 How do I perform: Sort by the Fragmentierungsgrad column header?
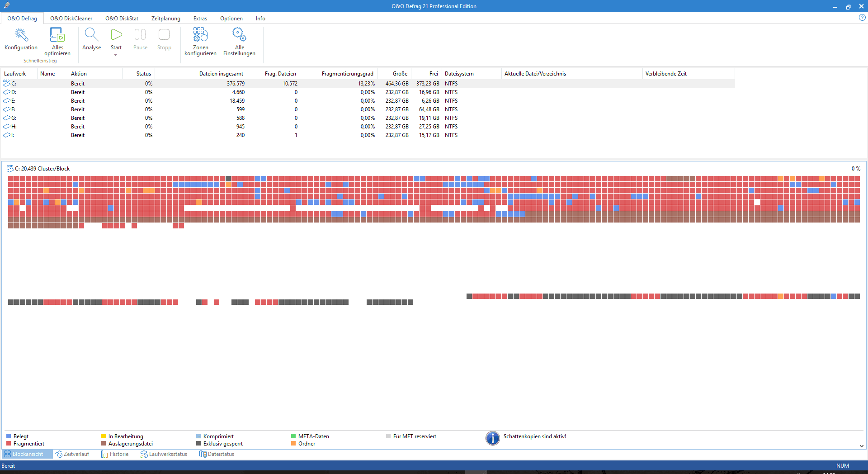339,74
